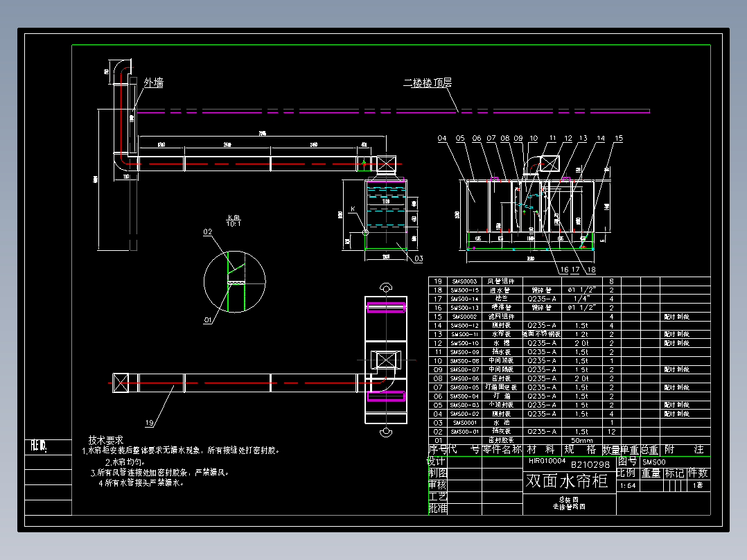Click balloon number 01 on detail view
The width and height of the screenshot is (747, 560).
pos(208,320)
